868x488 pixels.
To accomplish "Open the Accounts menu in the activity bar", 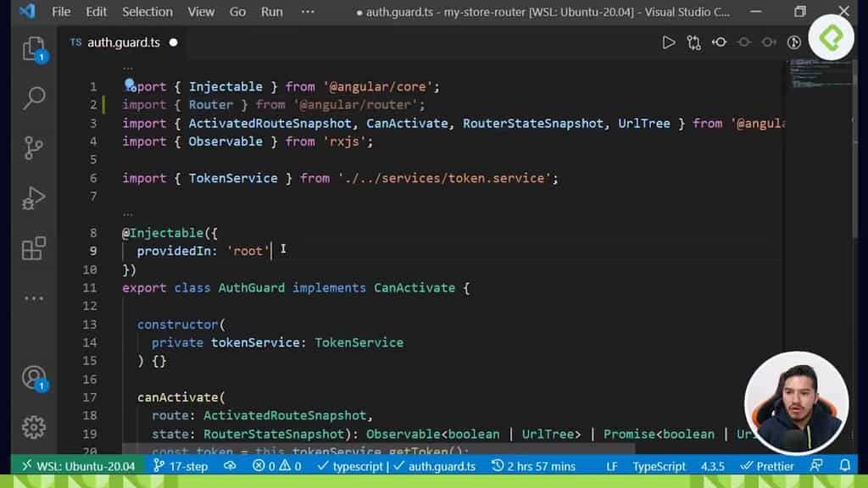I will coord(34,378).
